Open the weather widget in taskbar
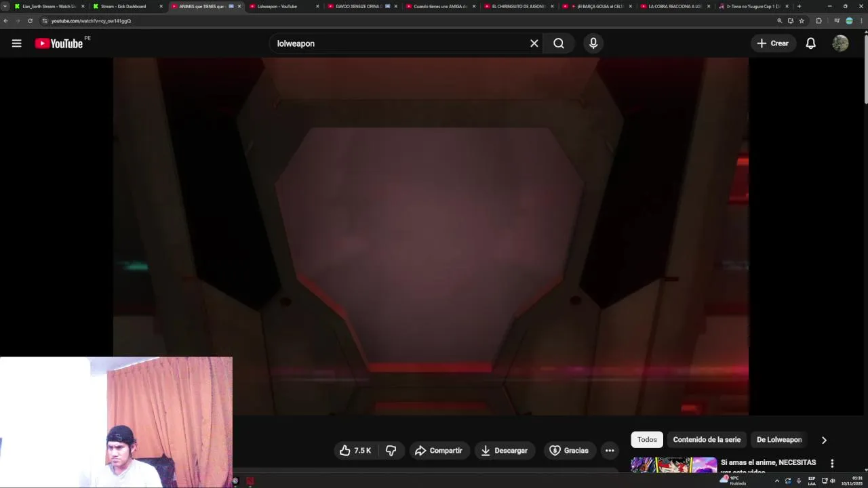This screenshot has height=488, width=868. tap(733, 481)
